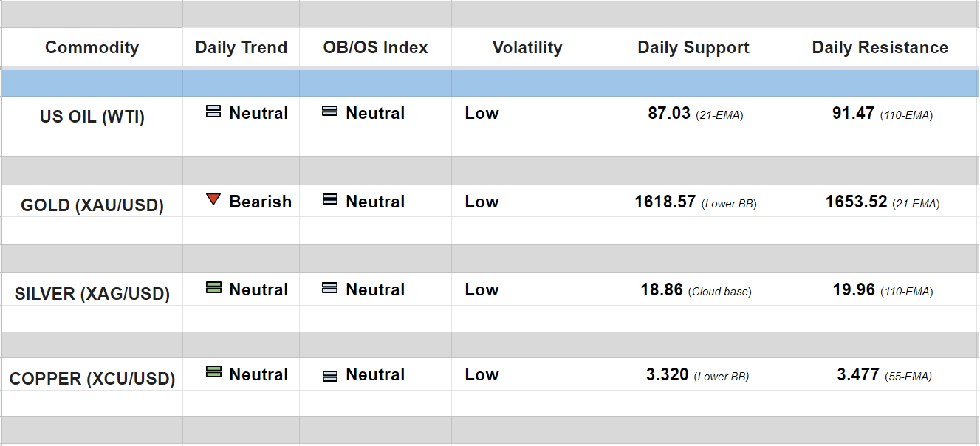Click SILVER daily trend green neutral icon
The image size is (980, 446).
click(x=213, y=288)
